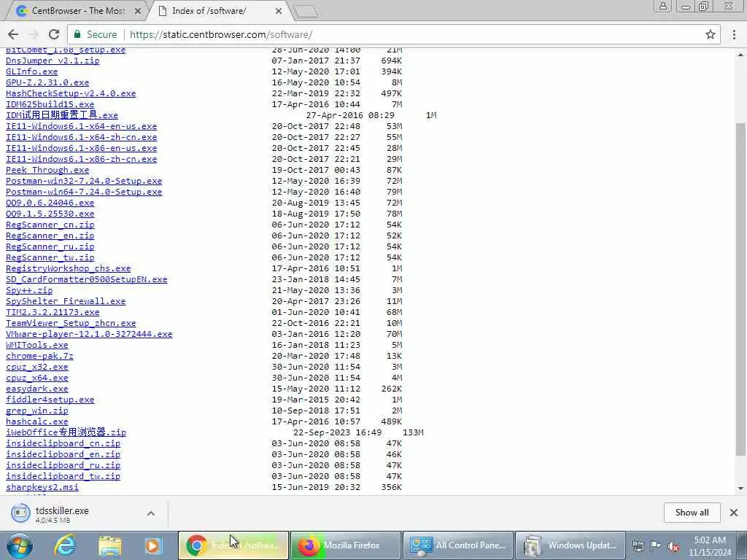Download WMITools.exe
The image size is (747, 560).
(36, 345)
